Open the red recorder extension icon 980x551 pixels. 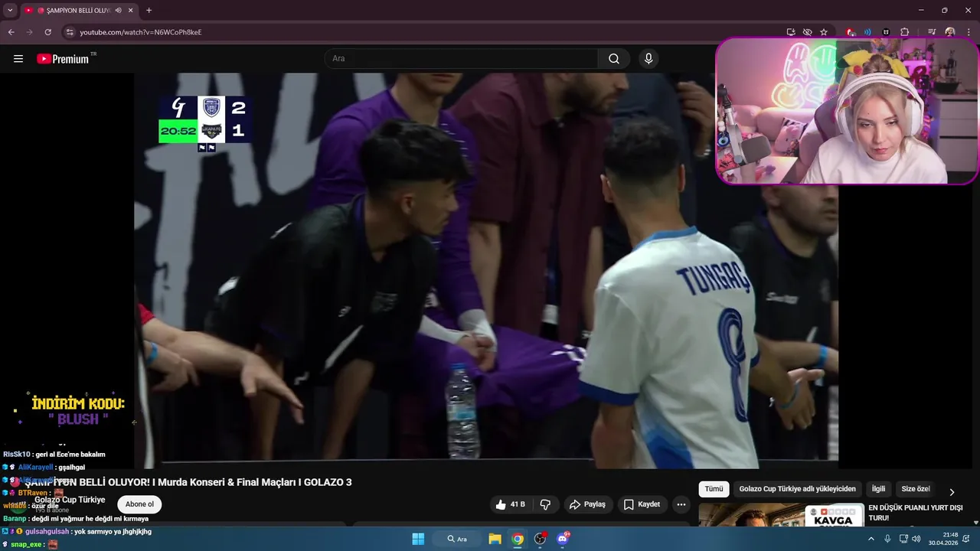click(x=851, y=32)
